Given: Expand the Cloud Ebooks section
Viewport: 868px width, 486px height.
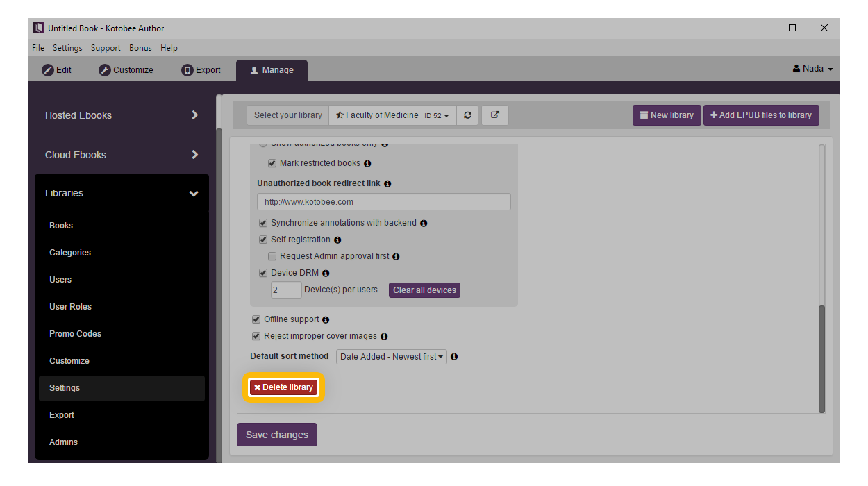Looking at the screenshot, I should (x=122, y=155).
